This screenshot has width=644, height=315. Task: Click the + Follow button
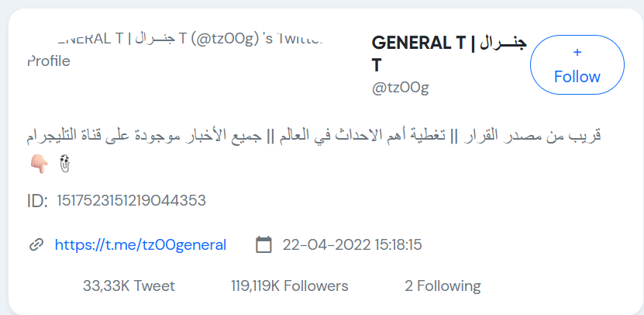pyautogui.click(x=577, y=65)
